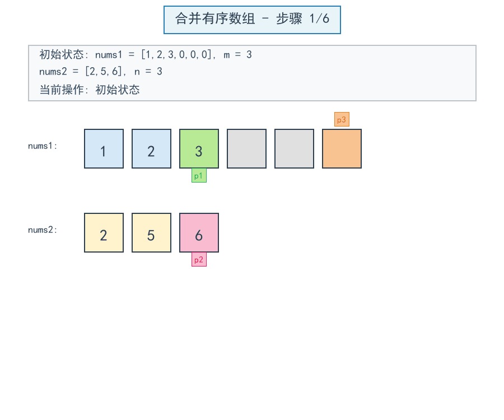Click the p2 pointer label
Screen dimensions: 504x420
point(199,260)
